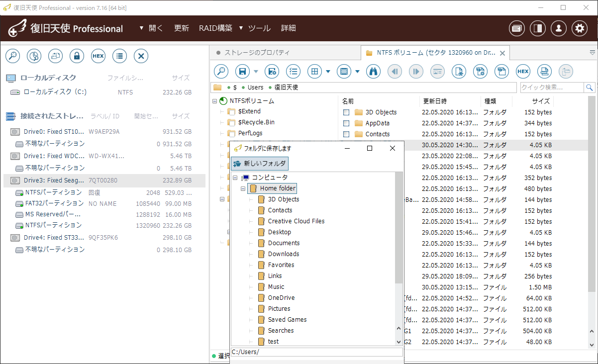Click the checklist selection icon in explorer toolbar
598x364 pixels.
293,72
